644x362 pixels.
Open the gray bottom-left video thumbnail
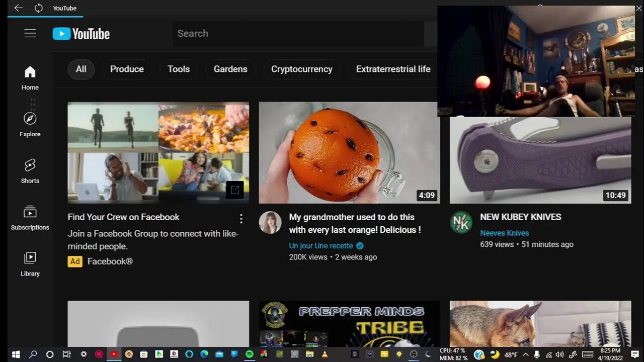pyautogui.click(x=158, y=324)
